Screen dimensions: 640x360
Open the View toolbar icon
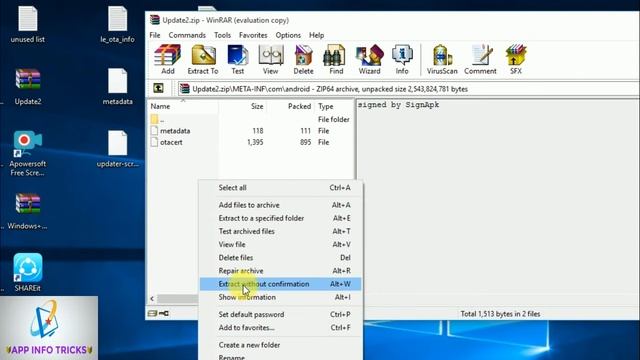270,60
